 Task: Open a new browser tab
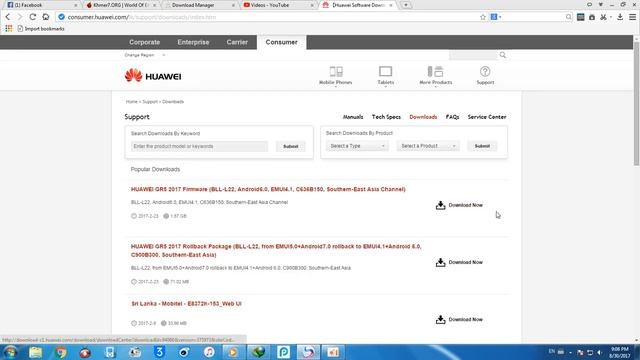click(406, 5)
